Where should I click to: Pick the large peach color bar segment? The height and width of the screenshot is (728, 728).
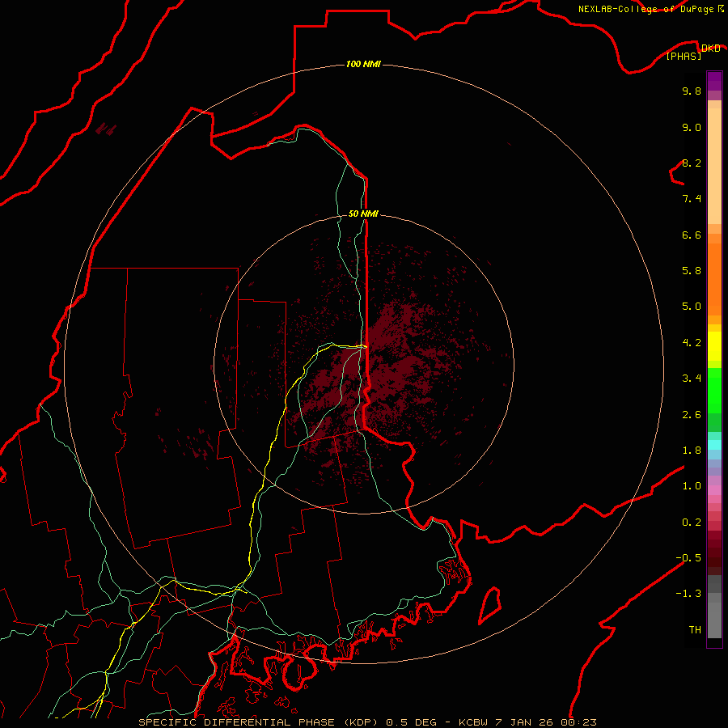(714, 167)
